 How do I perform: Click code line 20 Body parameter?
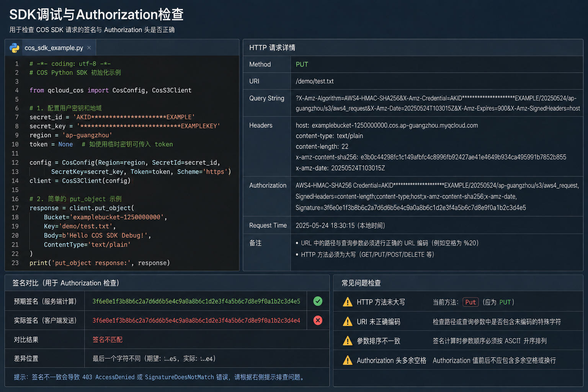click(x=97, y=235)
